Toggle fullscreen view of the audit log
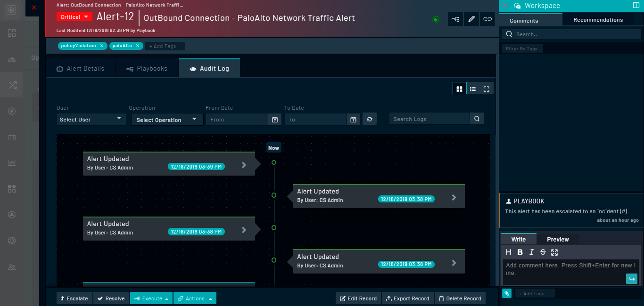Screen dimensions: 644x306 487,88
